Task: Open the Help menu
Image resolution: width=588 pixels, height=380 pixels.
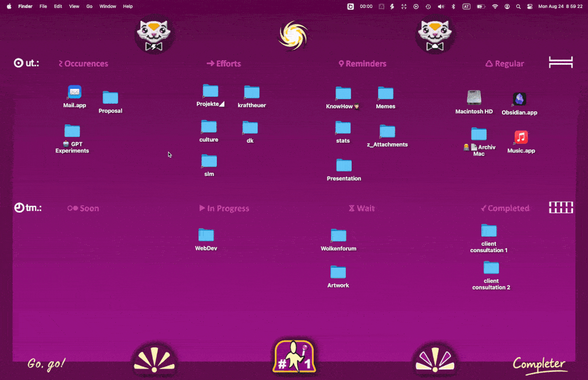Action: click(128, 6)
